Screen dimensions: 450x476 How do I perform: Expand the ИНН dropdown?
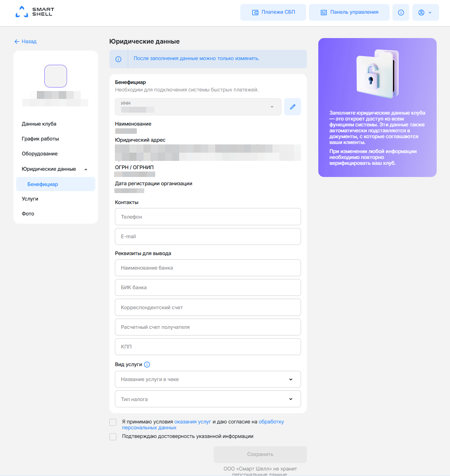198,107
